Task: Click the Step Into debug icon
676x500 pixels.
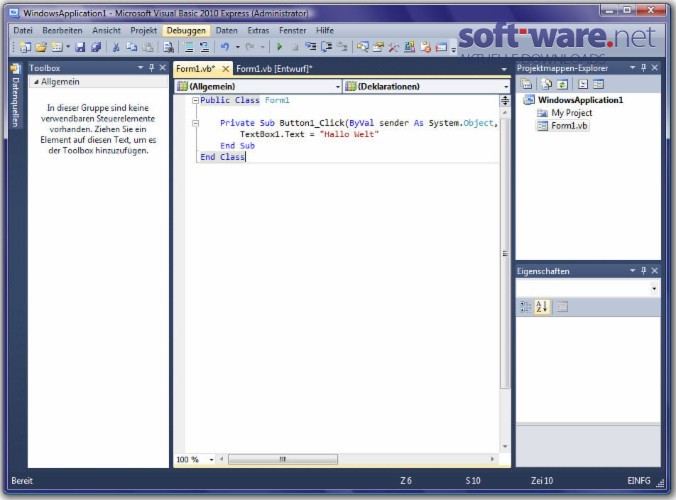Action: (x=310, y=47)
